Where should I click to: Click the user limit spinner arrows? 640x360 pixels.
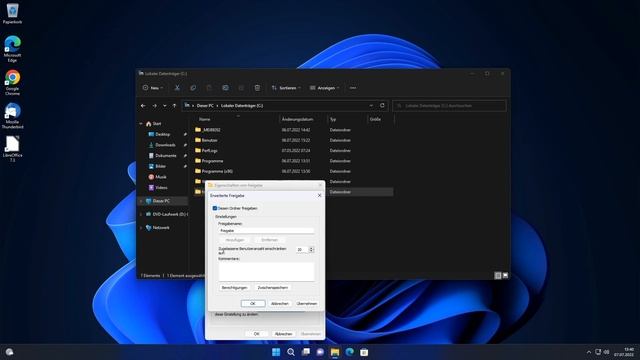tap(311, 249)
